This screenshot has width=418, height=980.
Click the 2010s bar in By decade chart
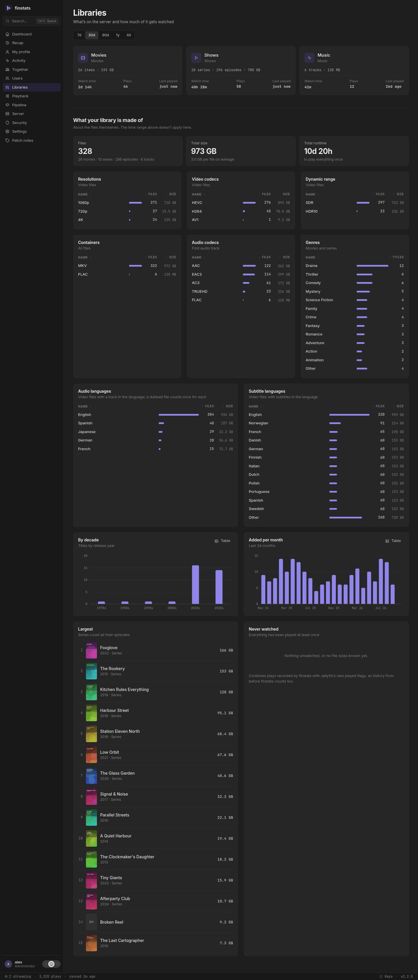[x=195, y=584]
